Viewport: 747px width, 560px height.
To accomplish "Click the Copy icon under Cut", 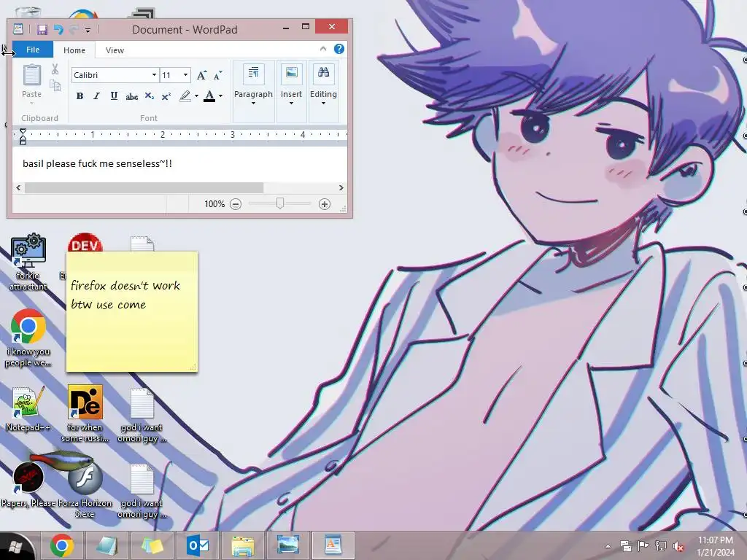I will coord(55,86).
